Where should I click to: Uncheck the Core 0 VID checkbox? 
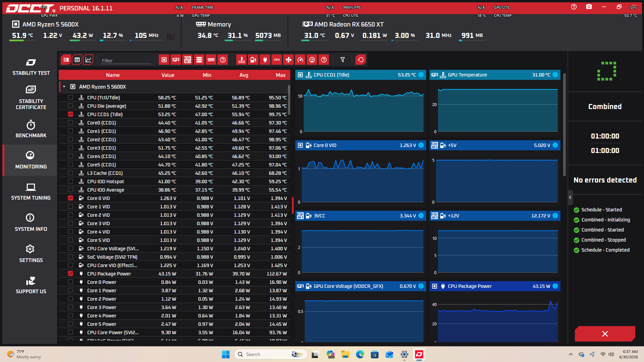[x=70, y=198]
